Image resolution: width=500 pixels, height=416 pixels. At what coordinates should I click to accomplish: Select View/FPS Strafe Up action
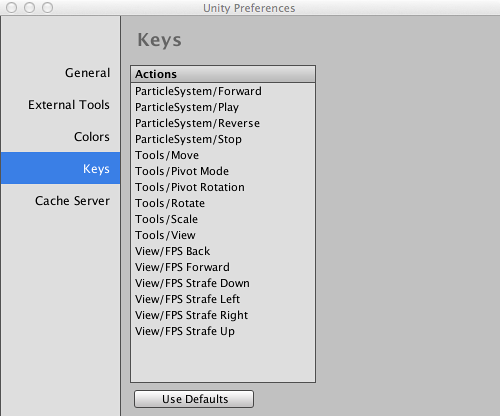(223, 331)
